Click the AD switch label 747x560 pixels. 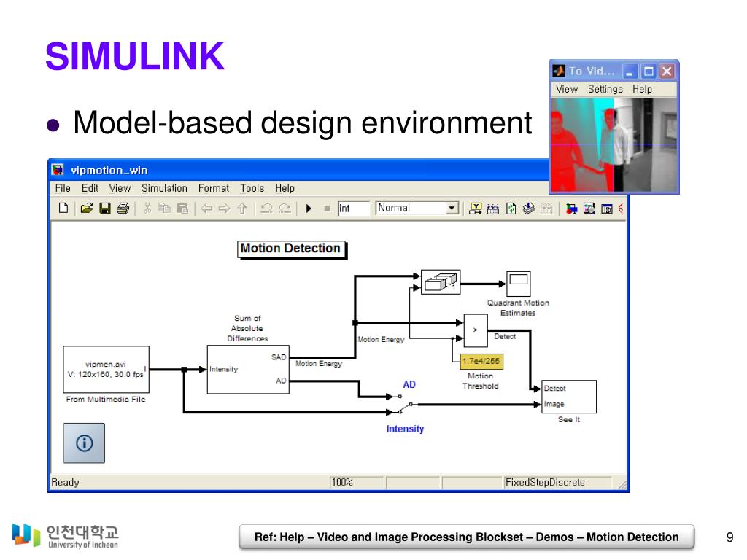click(409, 384)
